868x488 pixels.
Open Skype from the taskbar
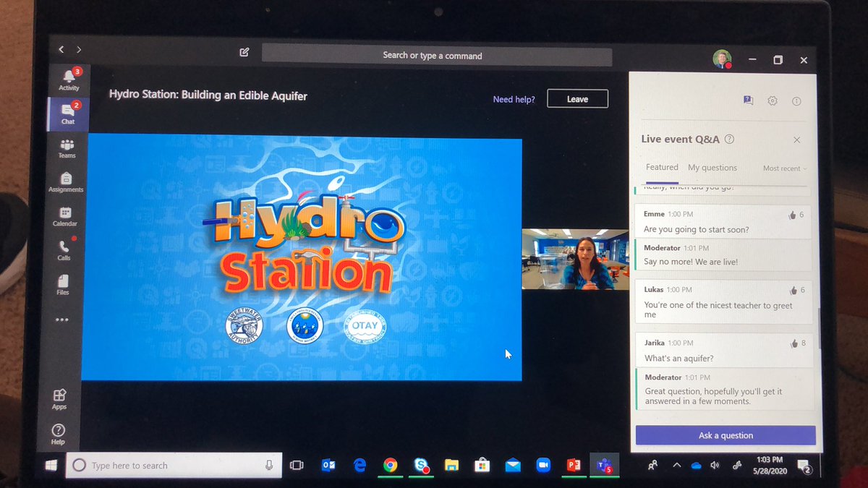click(x=420, y=466)
